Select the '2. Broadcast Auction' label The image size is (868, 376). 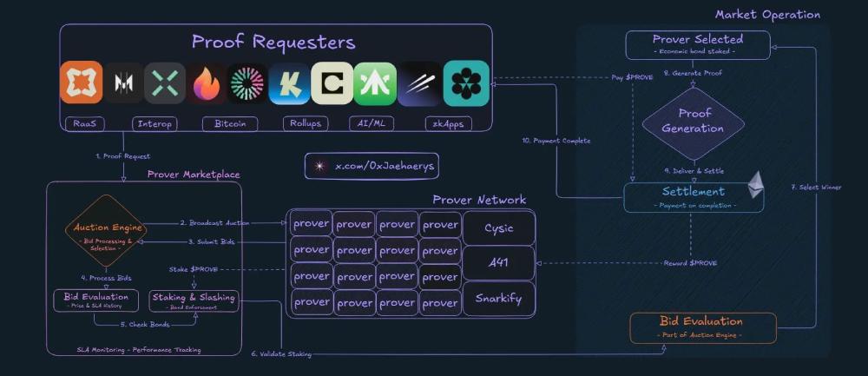click(214, 222)
